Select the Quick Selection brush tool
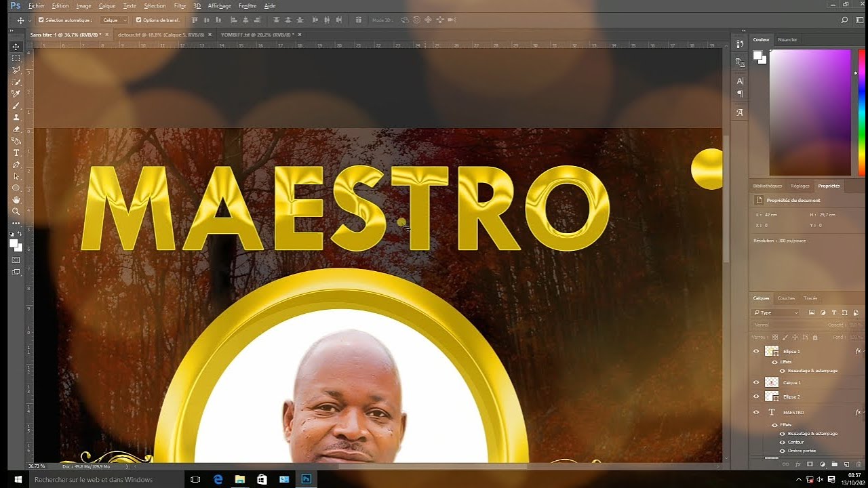The width and height of the screenshot is (868, 488). tap(16, 82)
